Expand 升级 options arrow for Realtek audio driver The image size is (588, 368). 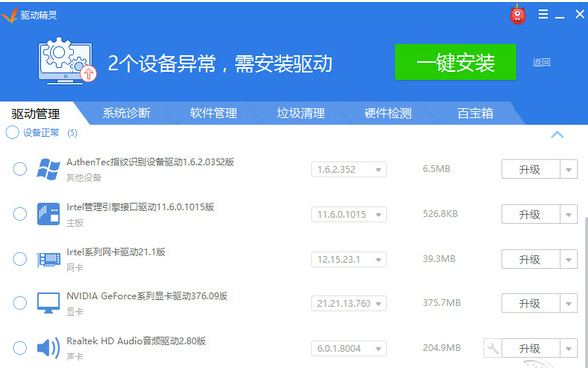569,348
